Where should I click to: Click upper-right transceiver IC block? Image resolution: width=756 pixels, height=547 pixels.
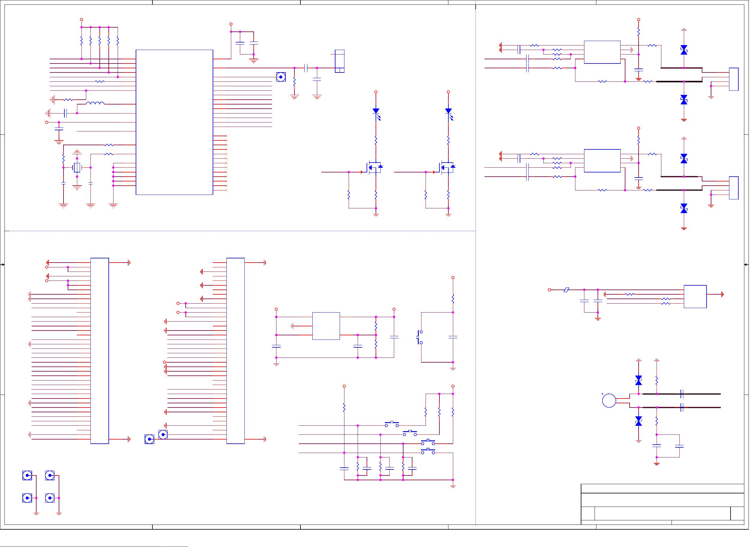pyautogui.click(x=602, y=52)
